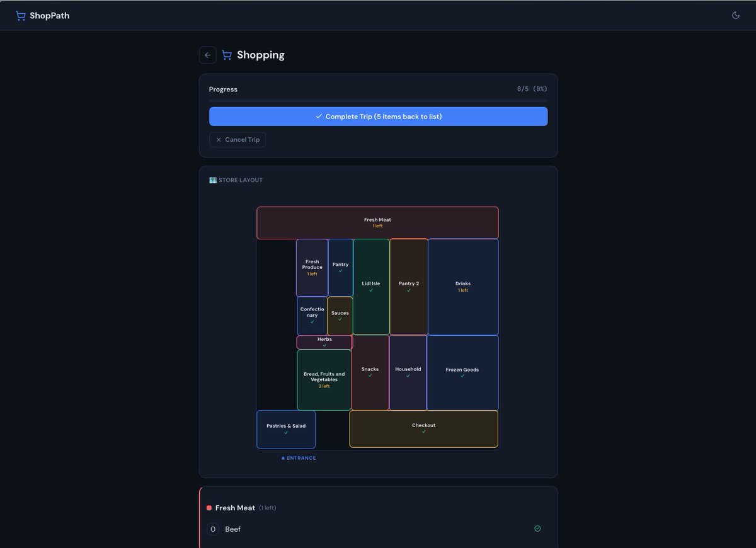Screen dimensions: 756x548
Task: Select the Fresh Meat section on map
Action: (377, 223)
